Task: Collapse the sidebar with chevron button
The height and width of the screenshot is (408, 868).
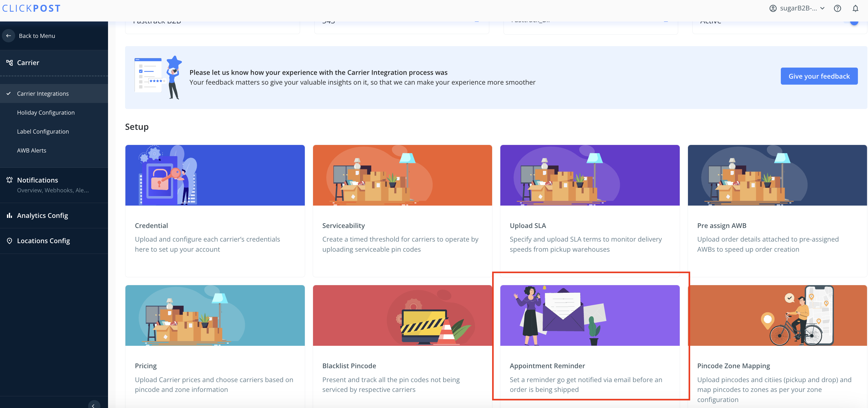Action: coord(94,405)
